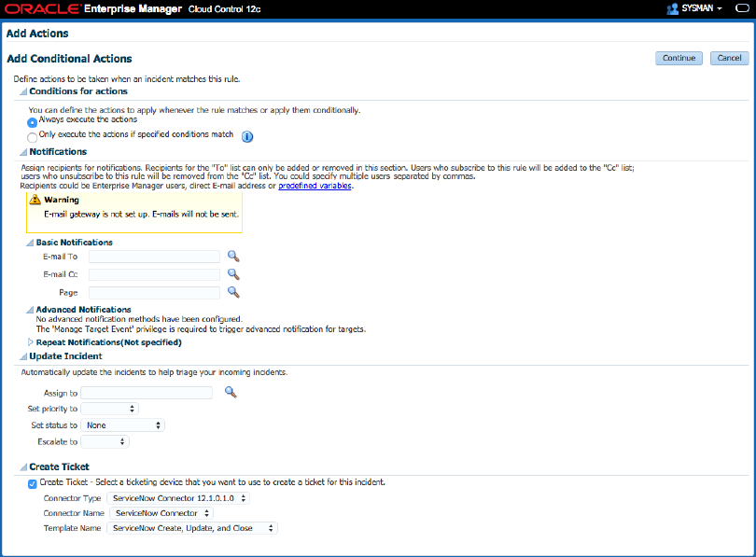This screenshot has width=756, height=557.
Task: Click the Cancel button
Action: point(730,58)
